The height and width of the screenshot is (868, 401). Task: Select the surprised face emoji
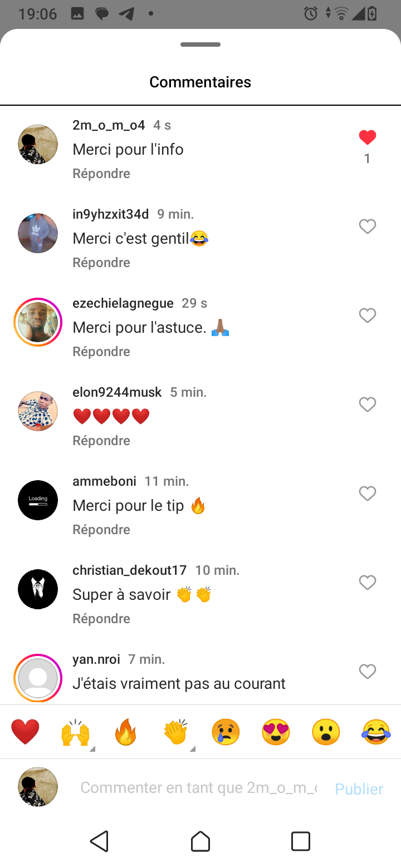point(326,732)
